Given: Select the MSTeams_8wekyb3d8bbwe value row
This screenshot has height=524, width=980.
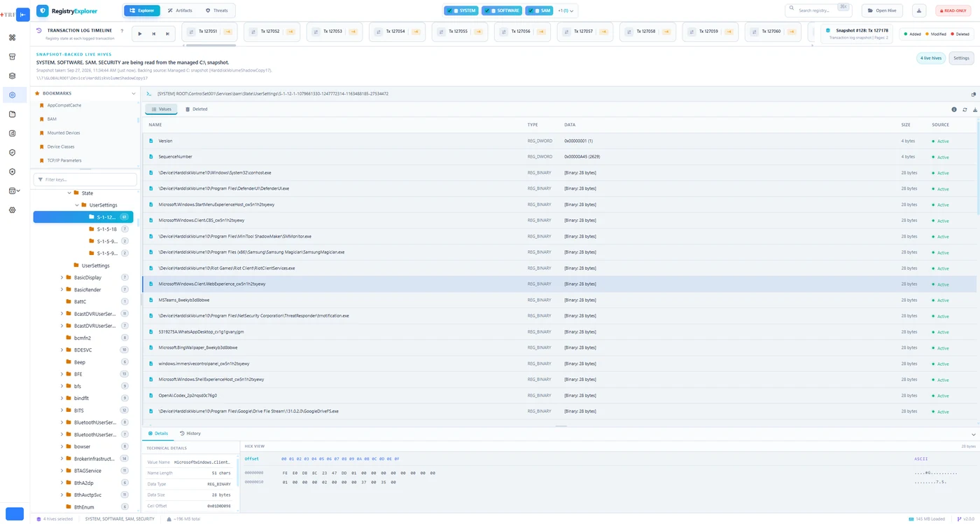Looking at the screenshot, I should [559, 300].
